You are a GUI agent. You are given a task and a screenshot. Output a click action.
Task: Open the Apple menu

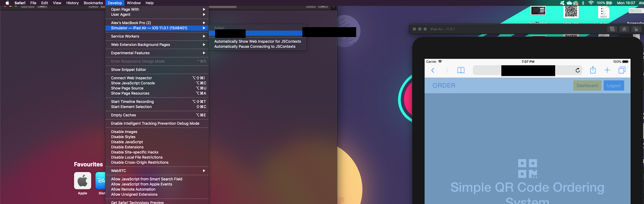coord(7,3)
